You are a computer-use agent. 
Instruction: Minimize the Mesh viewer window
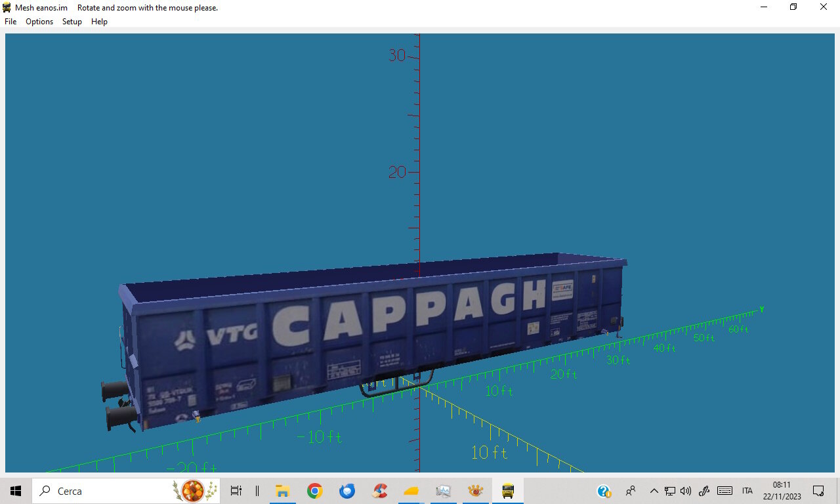[x=764, y=7]
